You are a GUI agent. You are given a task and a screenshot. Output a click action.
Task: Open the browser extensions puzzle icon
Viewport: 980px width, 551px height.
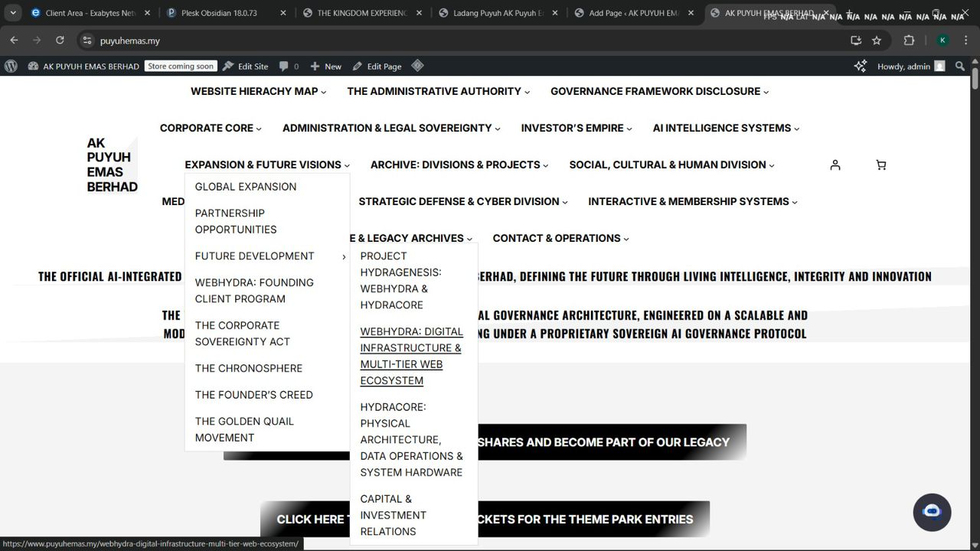tap(909, 41)
